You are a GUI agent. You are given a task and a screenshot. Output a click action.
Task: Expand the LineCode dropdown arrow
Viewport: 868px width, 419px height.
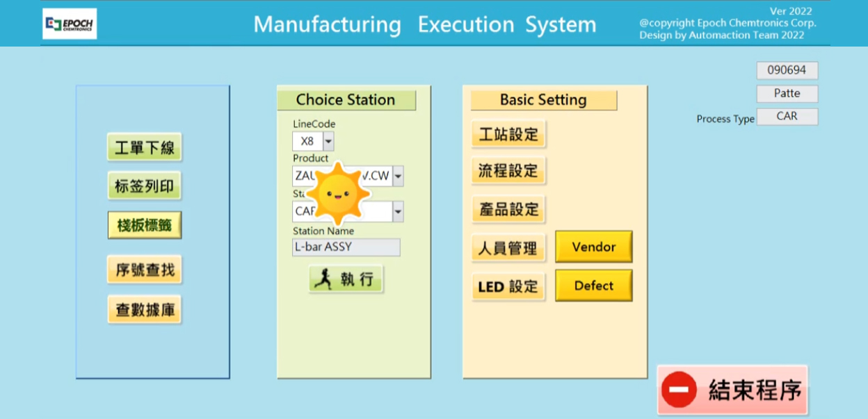click(x=328, y=142)
